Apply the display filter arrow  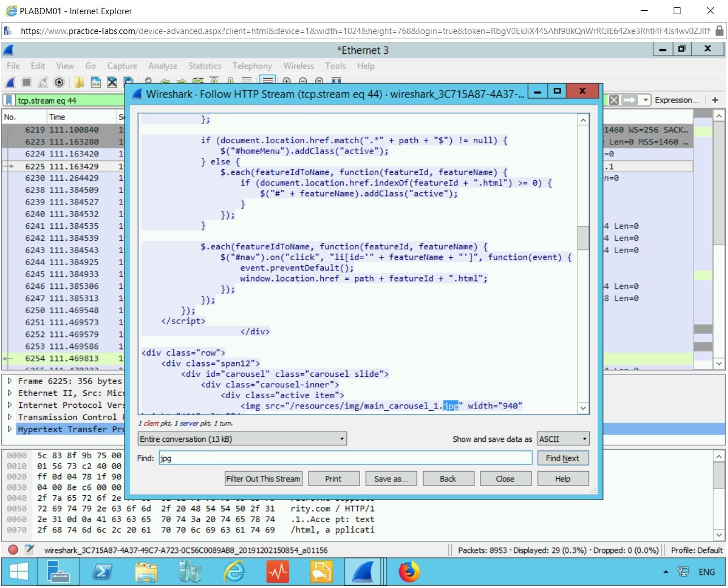[x=629, y=100]
